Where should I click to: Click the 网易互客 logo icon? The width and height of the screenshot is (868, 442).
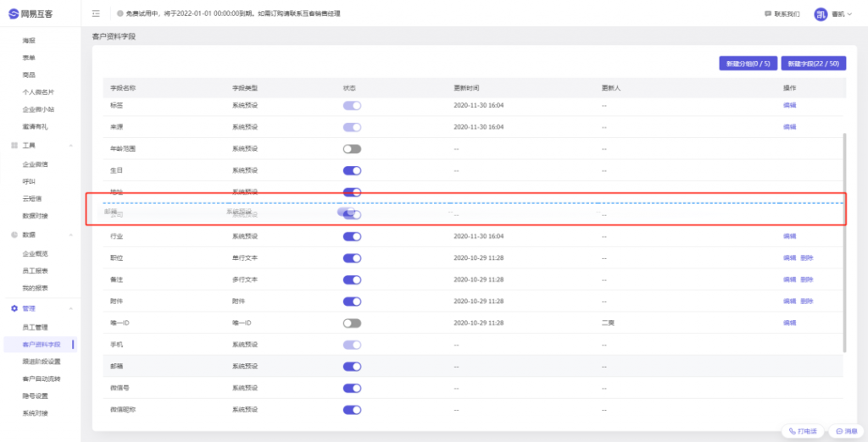(14, 14)
